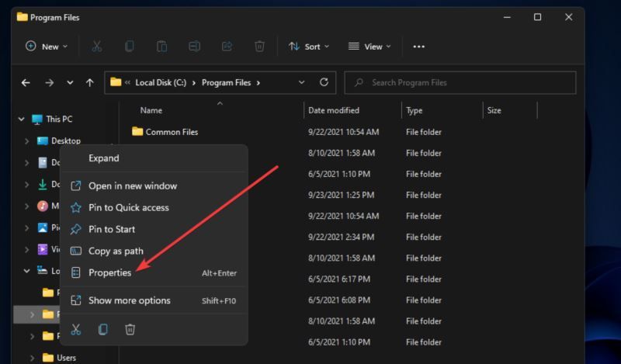Click the Delete trash icon in the toolbar
The height and width of the screenshot is (364, 621).
click(x=260, y=47)
